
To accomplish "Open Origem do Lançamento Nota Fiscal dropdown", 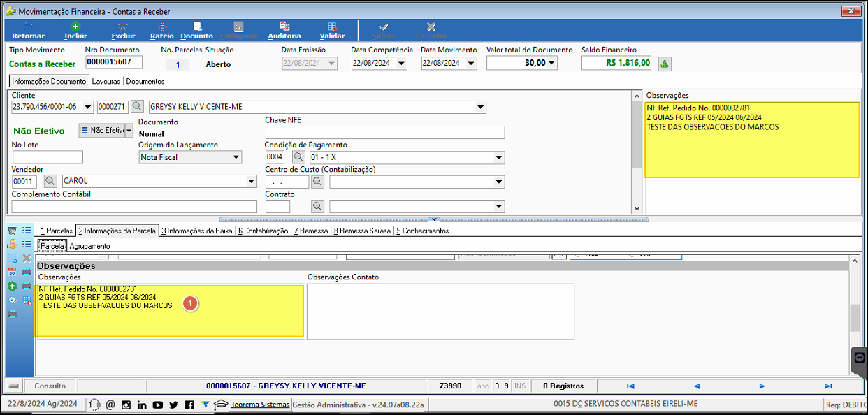I will pos(236,157).
